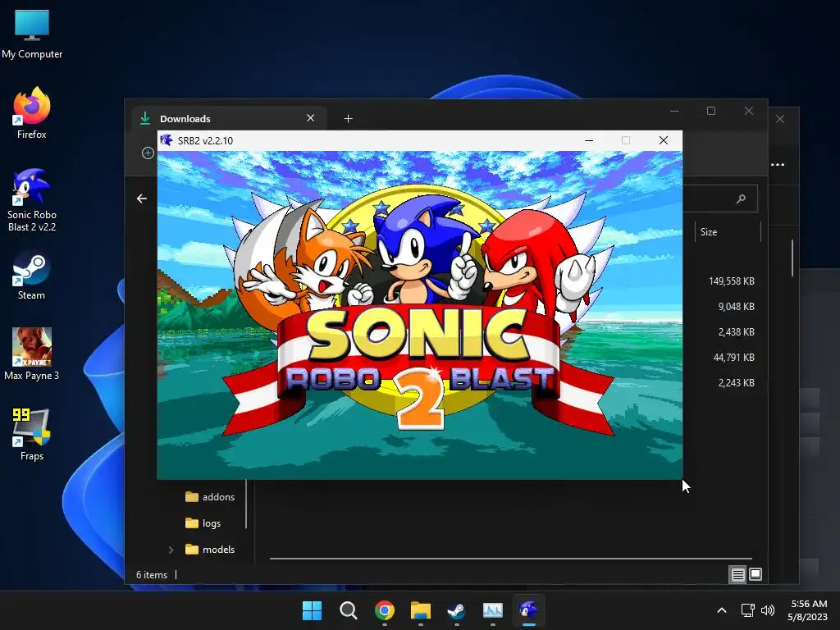Switch to Steam in the taskbar

456,610
